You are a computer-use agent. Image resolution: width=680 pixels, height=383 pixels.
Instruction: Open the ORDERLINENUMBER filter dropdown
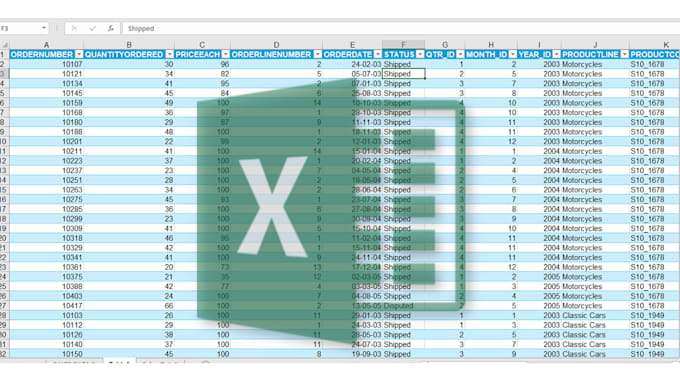click(318, 54)
